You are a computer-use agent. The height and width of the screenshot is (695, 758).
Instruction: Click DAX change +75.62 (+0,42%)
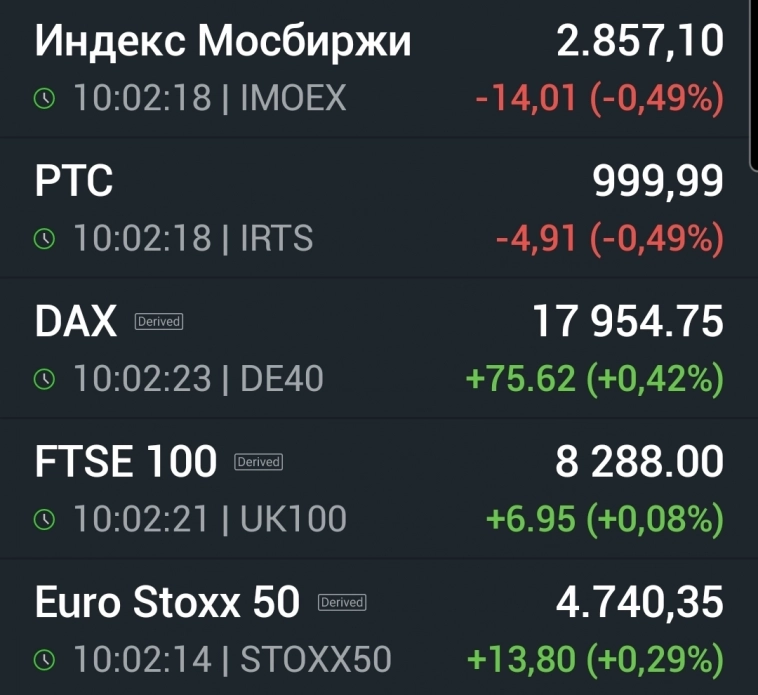tap(594, 379)
